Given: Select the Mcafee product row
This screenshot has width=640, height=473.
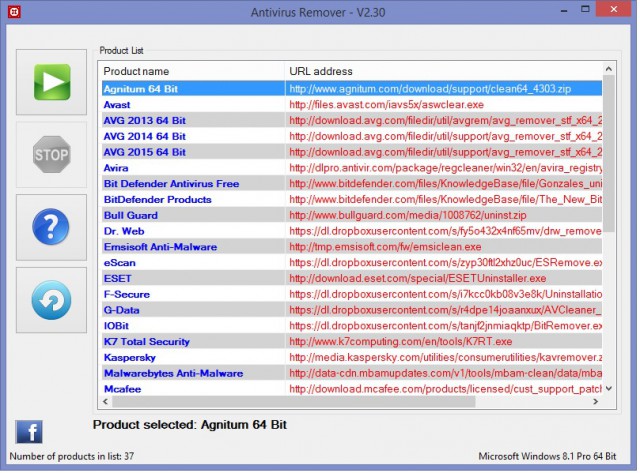Looking at the screenshot, I should tap(352, 389).
